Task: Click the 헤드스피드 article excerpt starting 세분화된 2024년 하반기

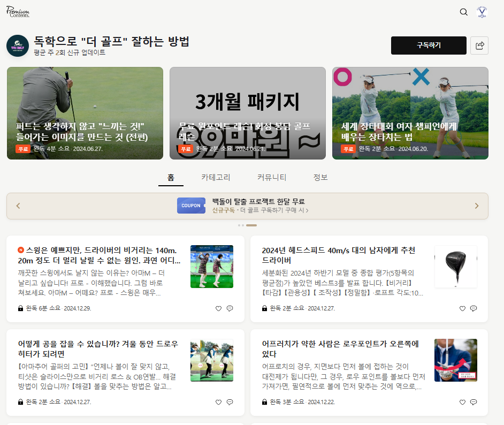Action: point(342,283)
